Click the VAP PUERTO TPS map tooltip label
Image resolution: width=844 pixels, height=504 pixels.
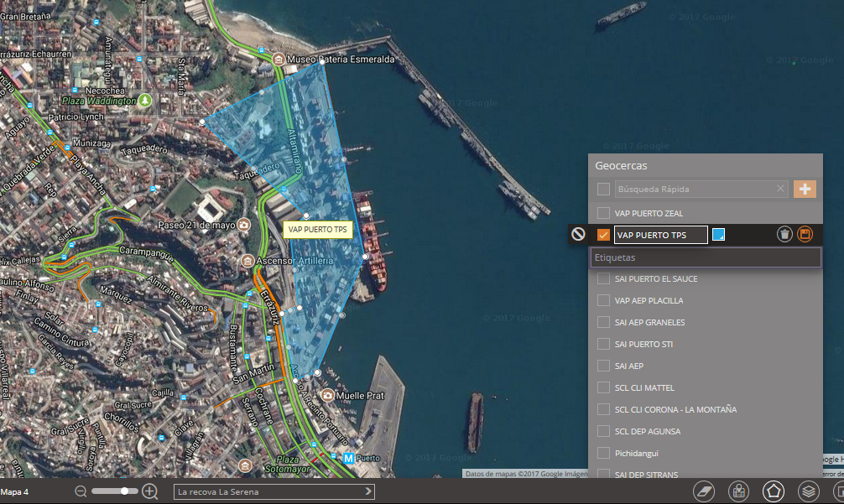pos(318,230)
